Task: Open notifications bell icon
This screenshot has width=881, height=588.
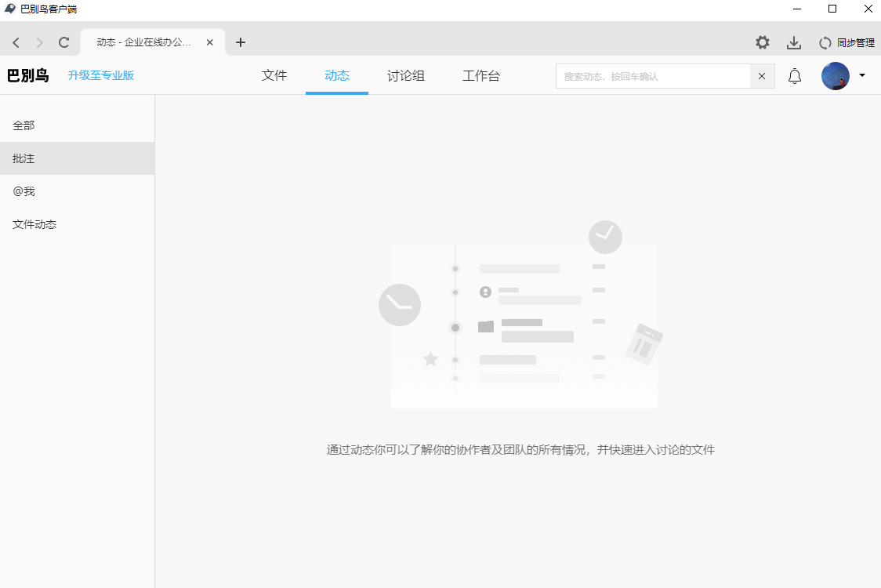Action: click(x=795, y=76)
